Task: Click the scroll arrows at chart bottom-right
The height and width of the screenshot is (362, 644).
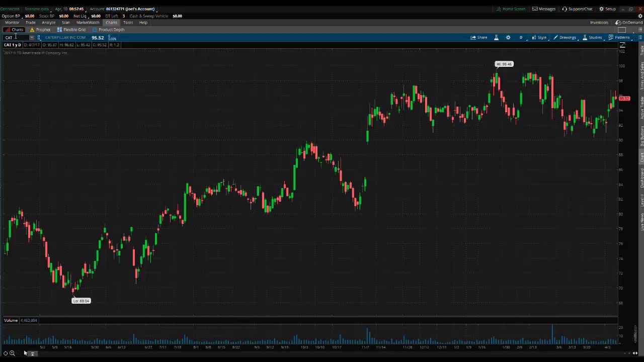Action: [x=635, y=353]
